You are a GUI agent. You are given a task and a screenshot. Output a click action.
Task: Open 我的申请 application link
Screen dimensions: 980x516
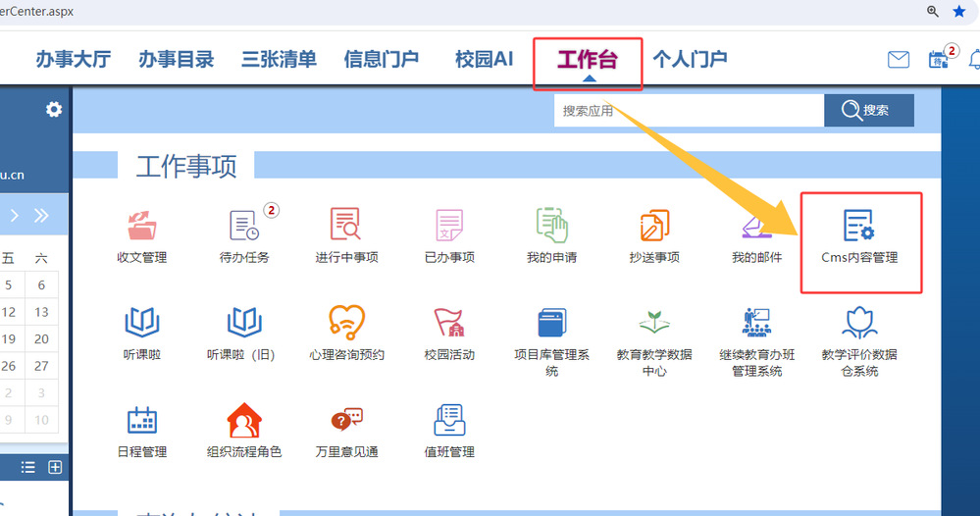tap(551, 235)
